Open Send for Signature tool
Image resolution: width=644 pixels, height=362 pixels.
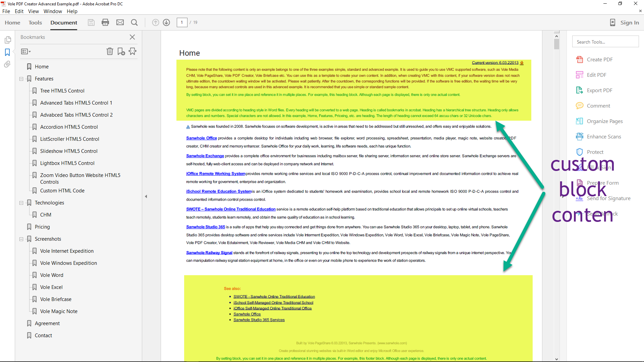pyautogui.click(x=603, y=198)
